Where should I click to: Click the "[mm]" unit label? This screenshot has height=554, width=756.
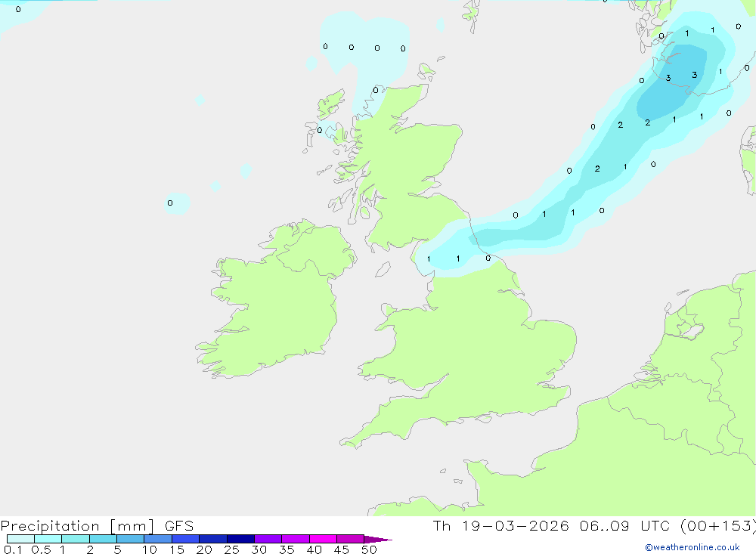[132, 526]
